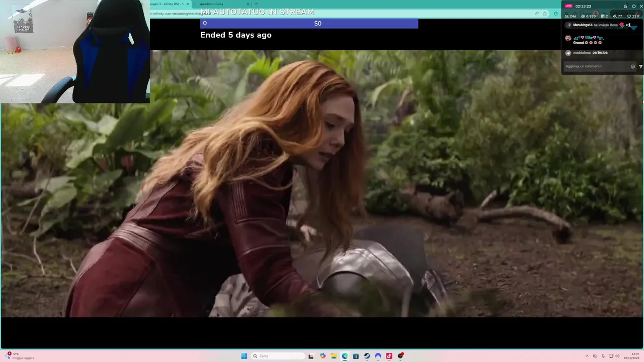Click the Ended 5 days ago text
Viewport: 644px width, 362px height.
click(236, 35)
